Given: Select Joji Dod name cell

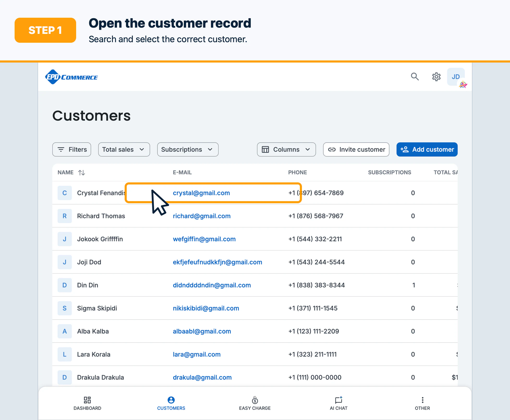Looking at the screenshot, I should 89,262.
